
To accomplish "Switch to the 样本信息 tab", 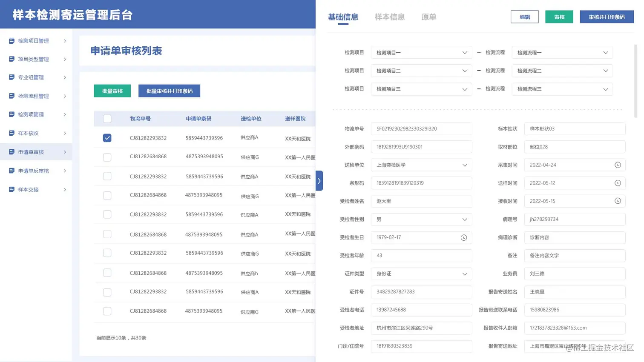I will point(390,17).
